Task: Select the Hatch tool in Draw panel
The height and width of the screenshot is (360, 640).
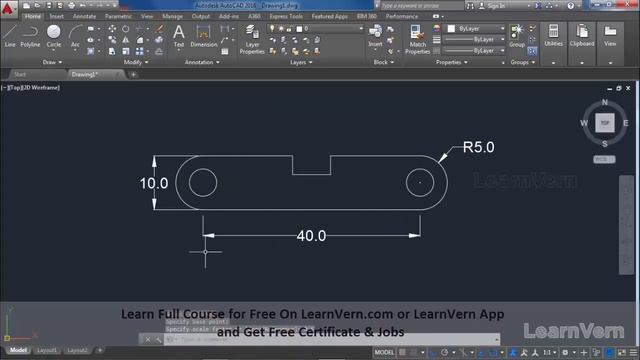Action: click(91, 51)
